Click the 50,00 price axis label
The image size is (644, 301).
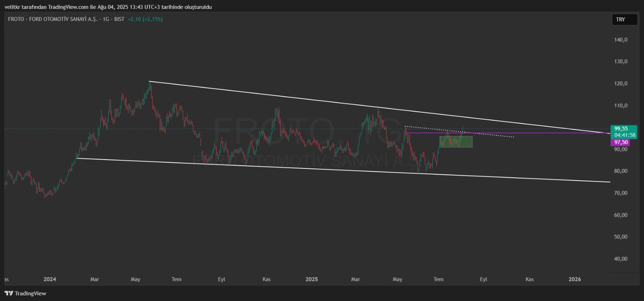coord(621,237)
